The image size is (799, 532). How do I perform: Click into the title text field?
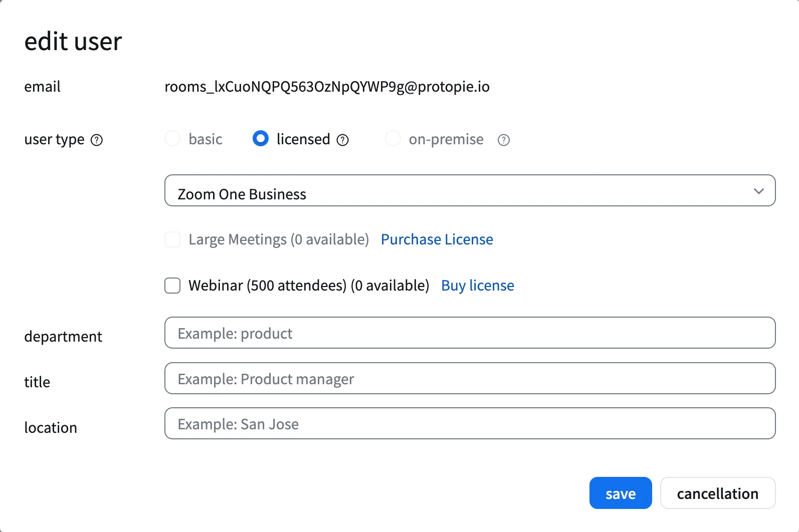coord(469,379)
